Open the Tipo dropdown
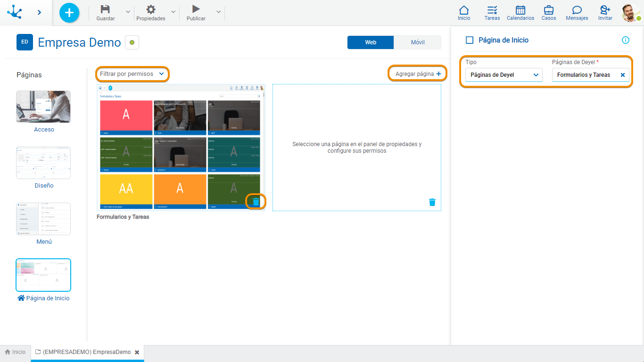Viewport: 644px width, 362px height. point(504,75)
